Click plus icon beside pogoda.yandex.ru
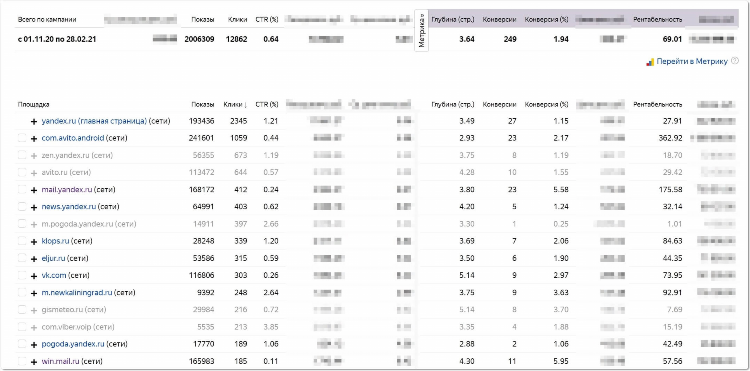Image resolution: width=750 pixels, height=371 pixels. click(34, 344)
